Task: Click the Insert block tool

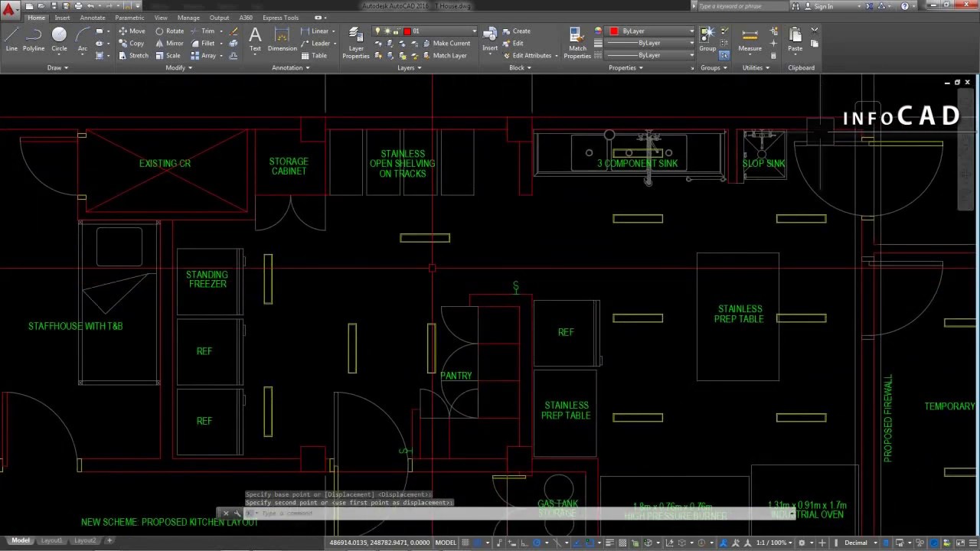Action: point(490,40)
